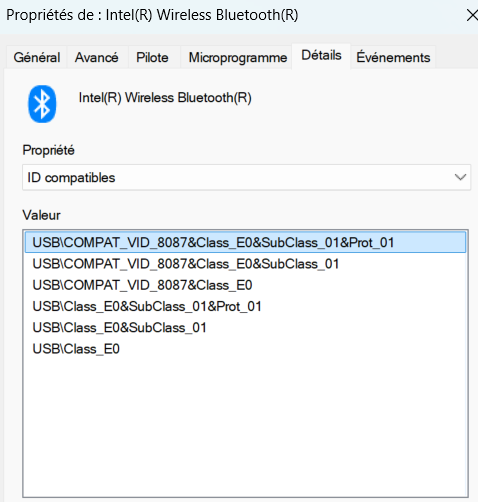The image size is (478, 502).
Task: Expand the Propriété dropdown chevron arrow
Action: 460,177
